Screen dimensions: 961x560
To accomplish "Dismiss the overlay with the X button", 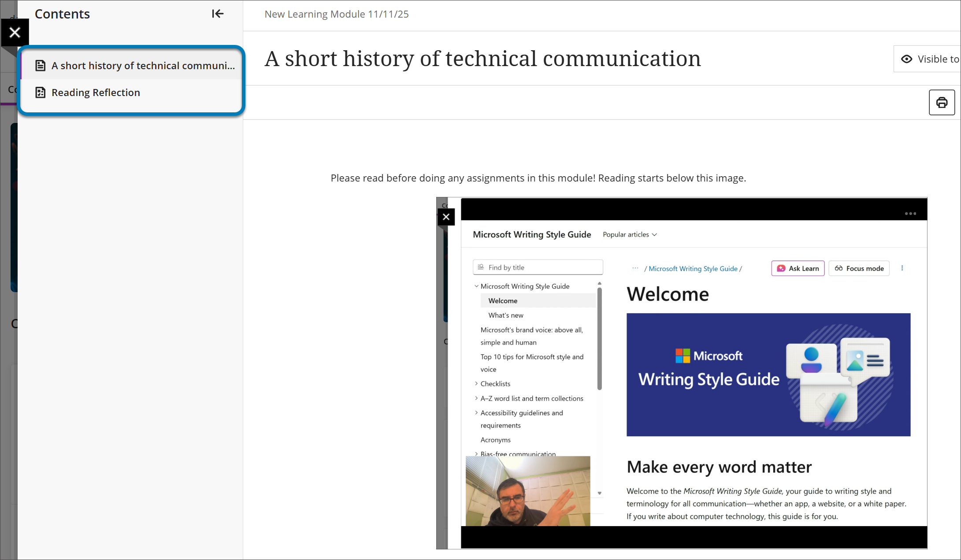I will 15,32.
